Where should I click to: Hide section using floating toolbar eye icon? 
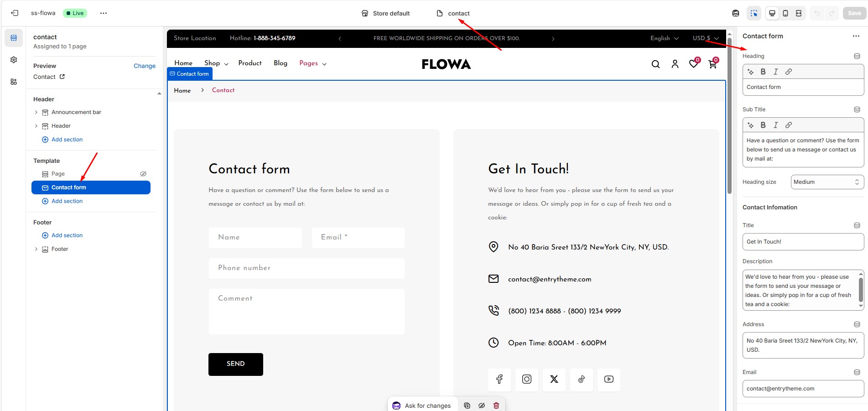[482, 406]
